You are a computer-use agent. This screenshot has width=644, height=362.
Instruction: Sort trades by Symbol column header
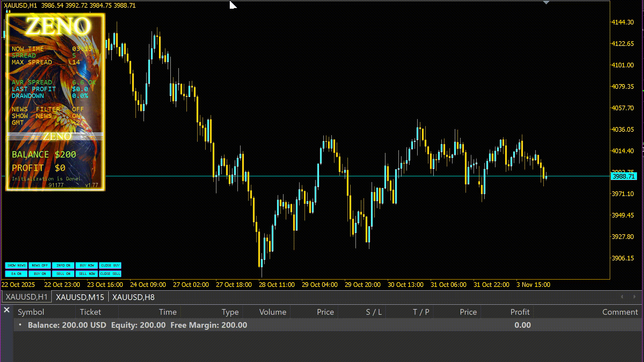(31, 312)
